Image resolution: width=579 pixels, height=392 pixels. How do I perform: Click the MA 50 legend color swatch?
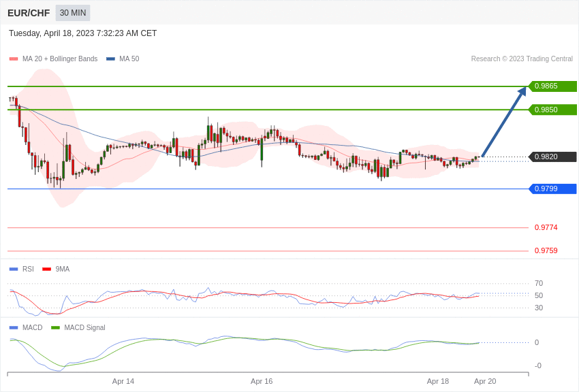110,59
